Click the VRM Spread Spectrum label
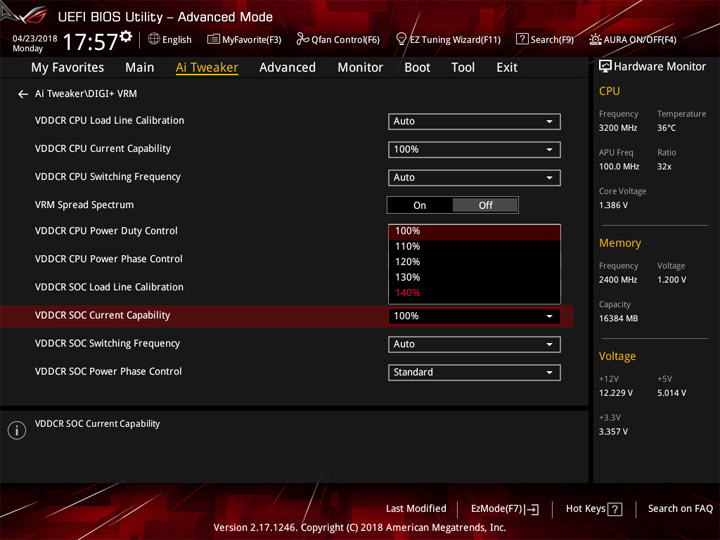 click(84, 205)
